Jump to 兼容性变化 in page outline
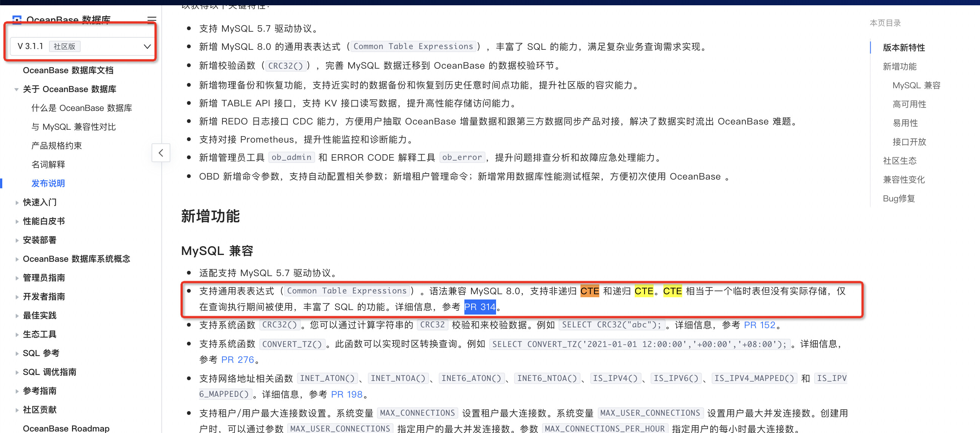This screenshot has width=980, height=433. tap(903, 180)
